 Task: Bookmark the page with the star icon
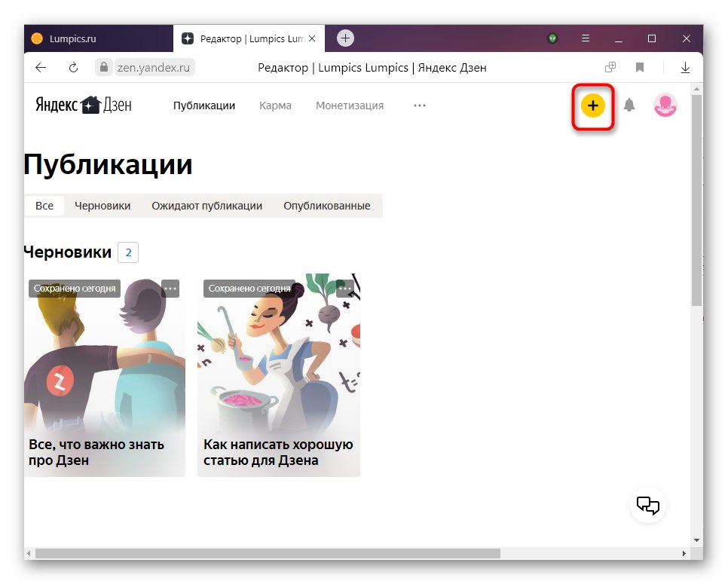pos(640,67)
